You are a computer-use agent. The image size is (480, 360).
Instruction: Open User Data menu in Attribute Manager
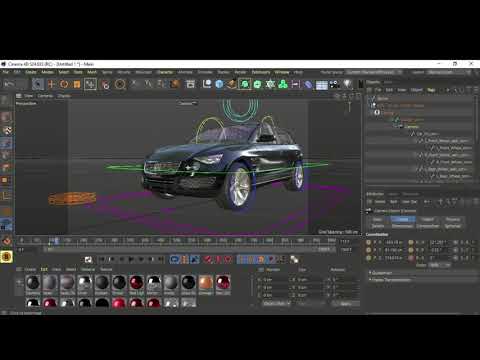(409, 202)
